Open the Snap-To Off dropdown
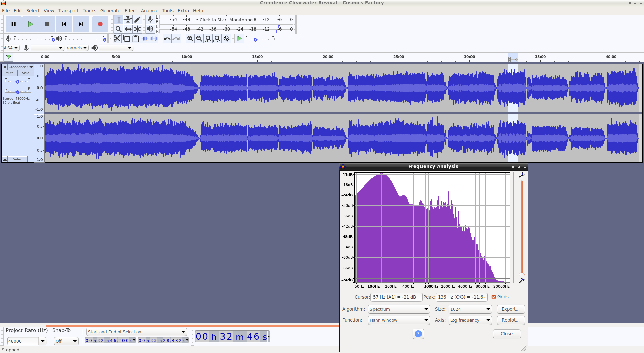The width and height of the screenshot is (644, 353). coord(66,341)
